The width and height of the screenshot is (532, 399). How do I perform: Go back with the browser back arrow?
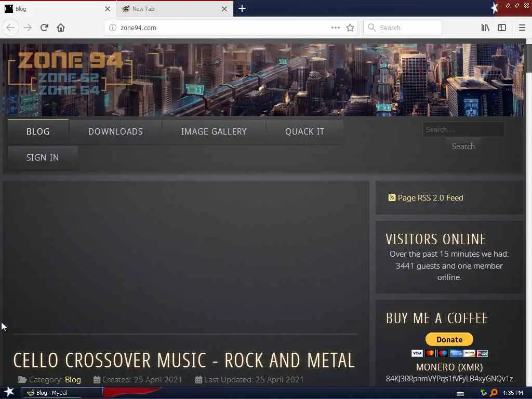[10, 28]
